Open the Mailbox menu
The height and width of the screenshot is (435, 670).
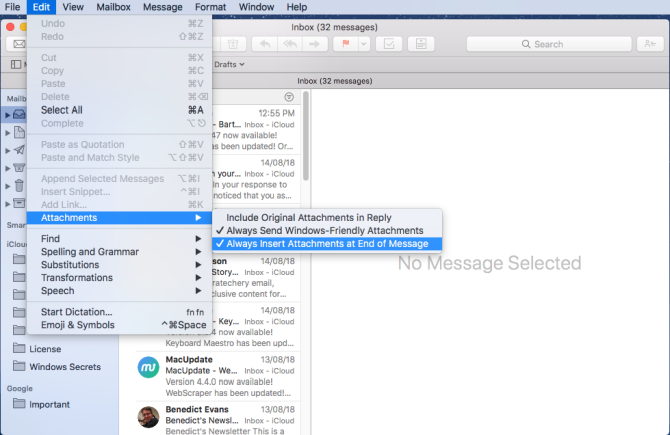pos(113,7)
